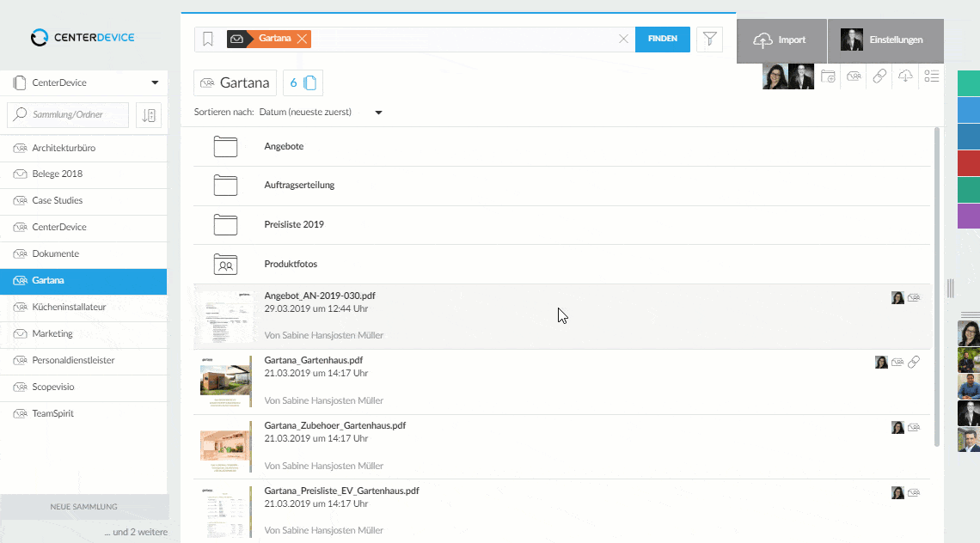Click the collection icon on Gartana_Preisliste_EV_Gartenhaus.pdf row
The width and height of the screenshot is (980, 543).
914,493
